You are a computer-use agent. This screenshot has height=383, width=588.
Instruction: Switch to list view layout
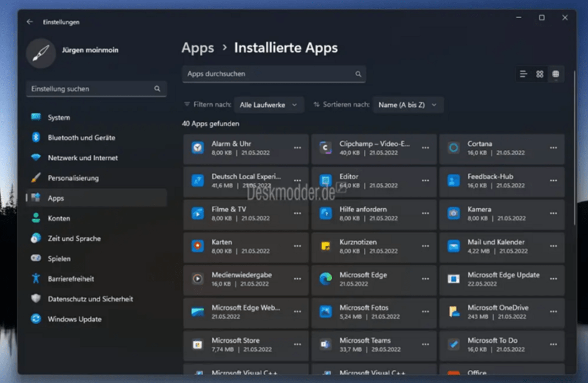[524, 74]
